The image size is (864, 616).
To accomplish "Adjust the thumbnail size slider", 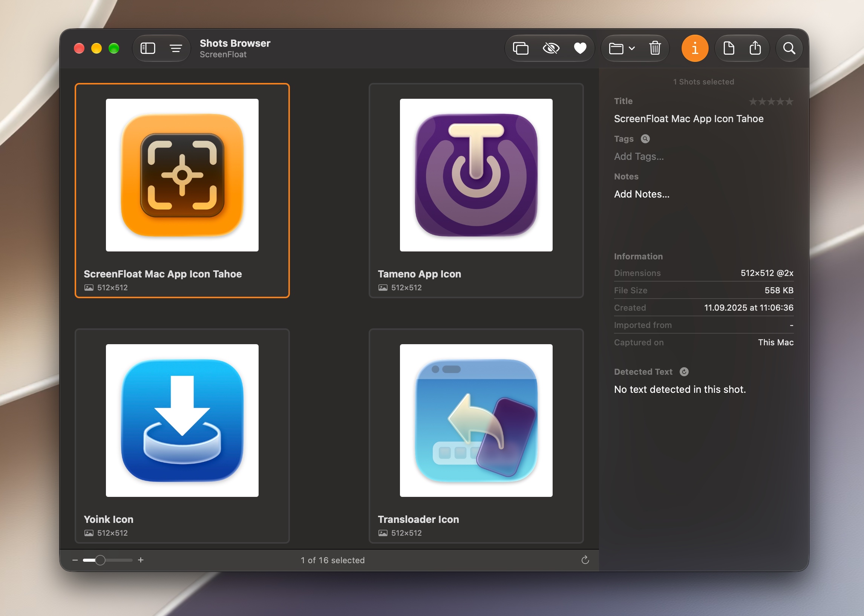I will 107,560.
